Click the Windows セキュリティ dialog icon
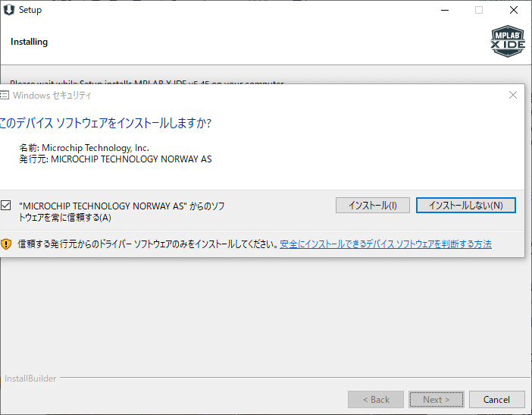Image resolution: width=532 pixels, height=415 pixels. tap(5, 95)
